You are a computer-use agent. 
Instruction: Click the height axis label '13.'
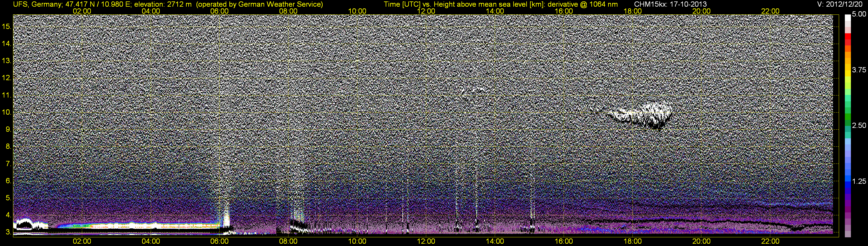7,61
